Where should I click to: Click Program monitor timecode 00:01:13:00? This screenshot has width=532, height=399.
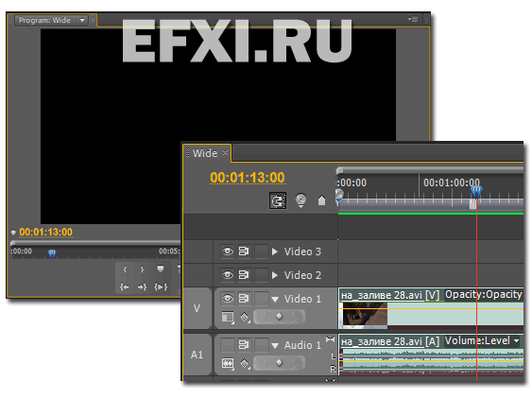click(45, 232)
